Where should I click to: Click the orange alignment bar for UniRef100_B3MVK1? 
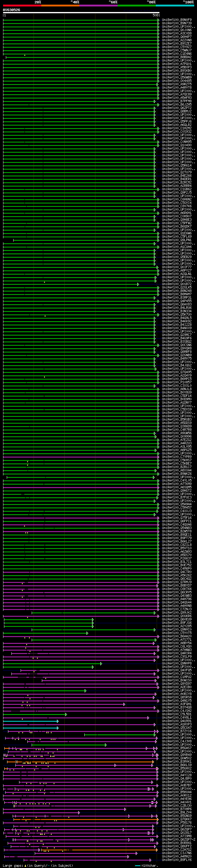tap(81, 761)
